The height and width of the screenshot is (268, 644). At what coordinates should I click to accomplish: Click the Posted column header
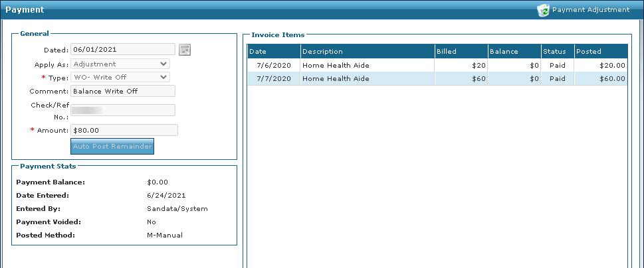point(601,51)
